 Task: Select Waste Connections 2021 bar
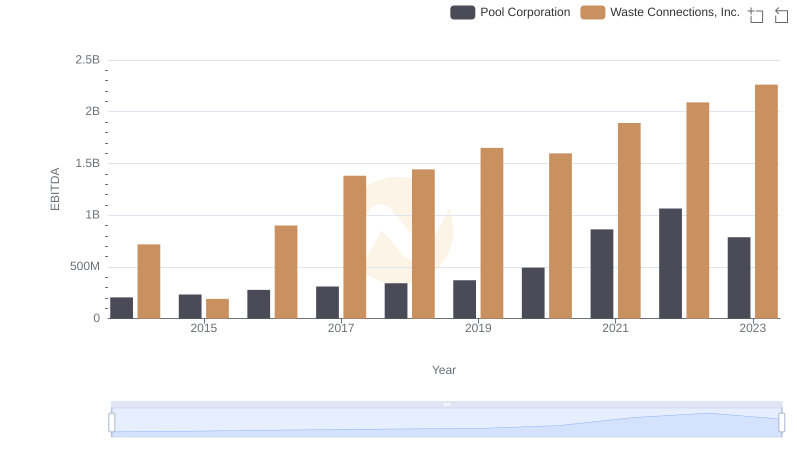[629, 221]
